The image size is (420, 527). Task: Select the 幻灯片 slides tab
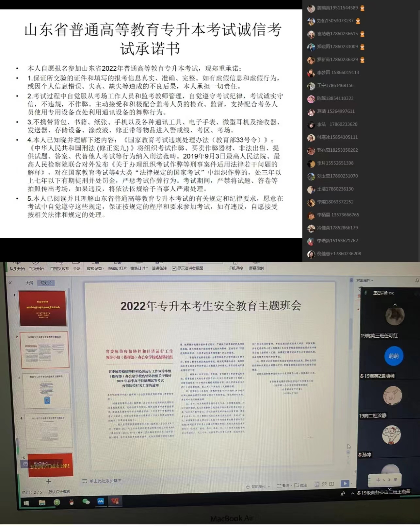pyautogui.click(x=46, y=283)
